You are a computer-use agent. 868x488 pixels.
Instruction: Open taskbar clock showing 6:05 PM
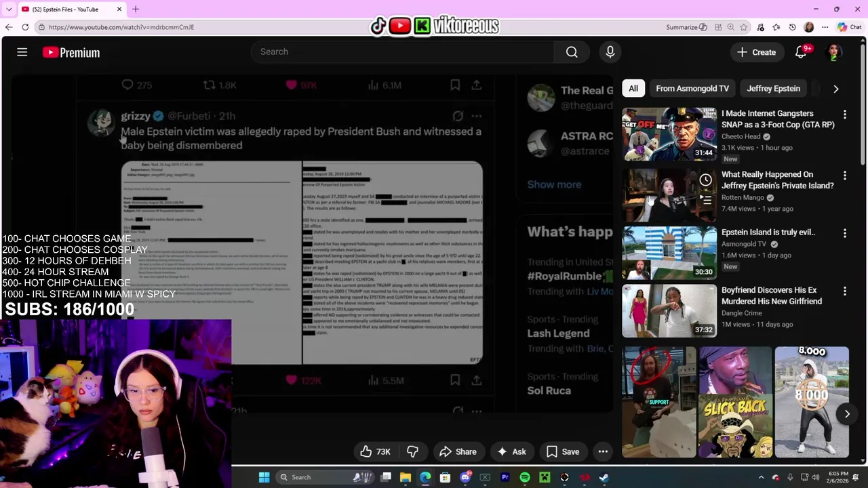(x=838, y=477)
